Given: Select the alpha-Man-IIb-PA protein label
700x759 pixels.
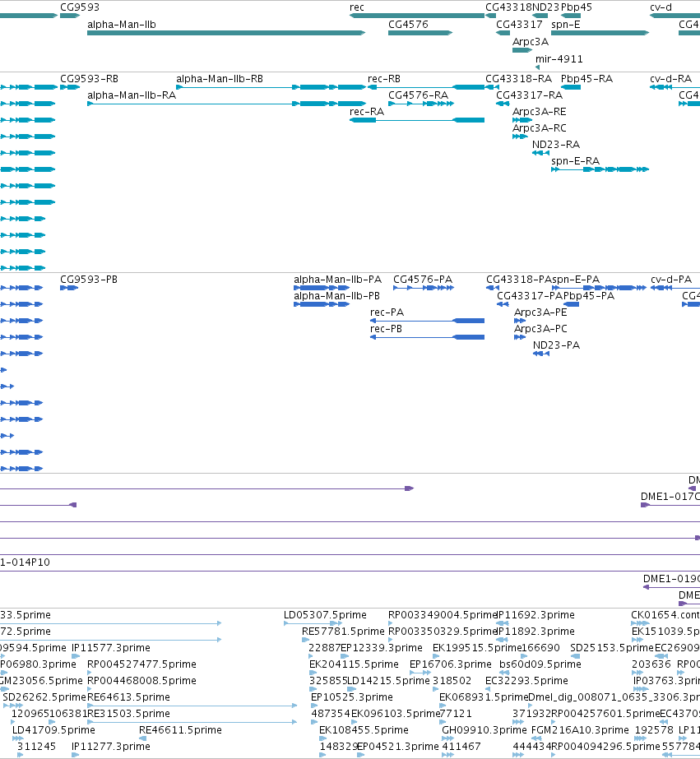Looking at the screenshot, I should (x=337, y=280).
